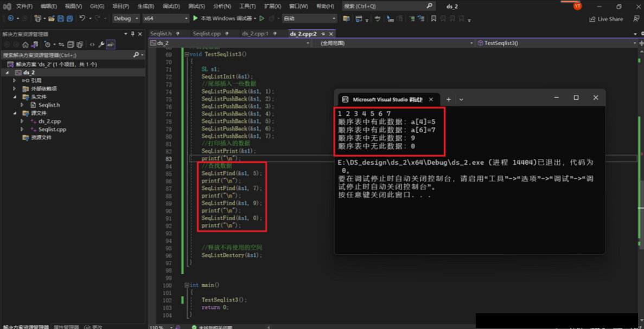Viewport: 644px width, 329px height.
Task: Collapse the main function fold marker
Action: tap(188, 285)
